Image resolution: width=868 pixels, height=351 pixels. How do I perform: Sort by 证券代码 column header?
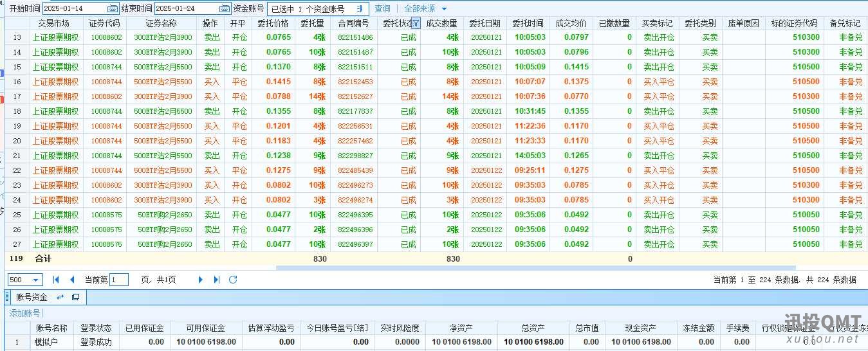[x=105, y=23]
